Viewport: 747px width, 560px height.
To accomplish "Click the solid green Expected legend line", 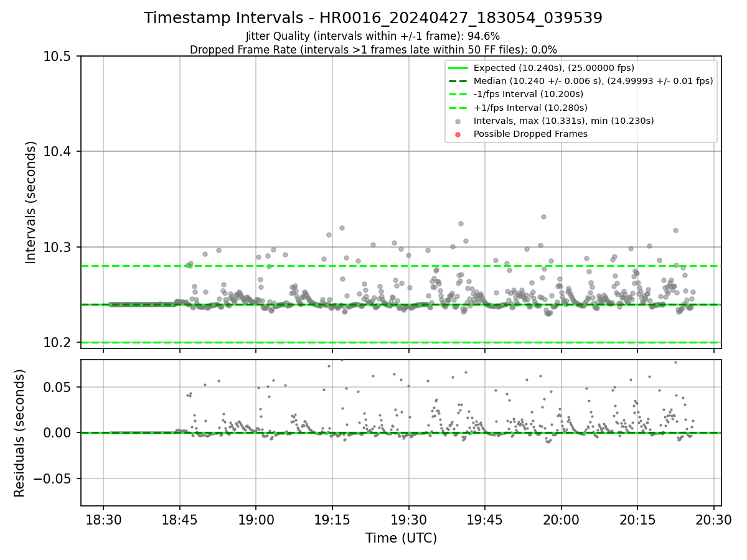I will click(x=458, y=68).
